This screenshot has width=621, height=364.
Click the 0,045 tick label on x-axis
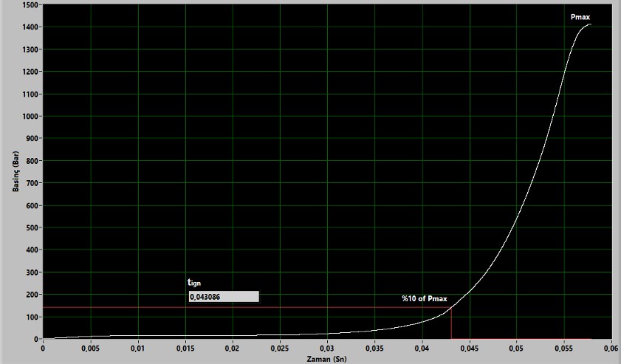click(469, 347)
